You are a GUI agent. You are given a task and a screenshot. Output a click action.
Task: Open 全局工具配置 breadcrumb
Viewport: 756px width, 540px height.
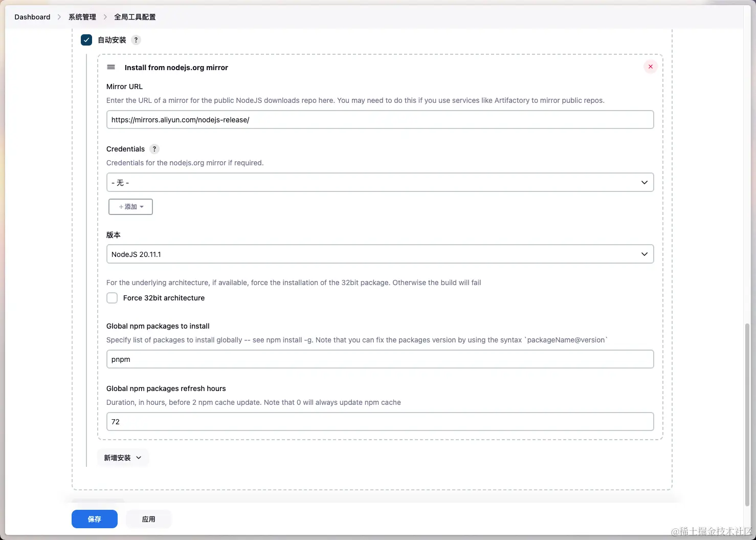(x=135, y=17)
